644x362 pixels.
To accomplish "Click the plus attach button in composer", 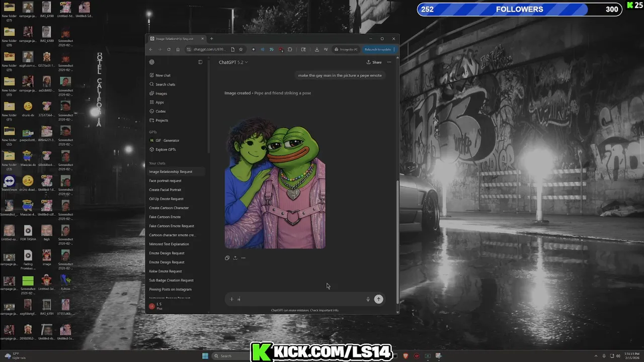I will point(231,299).
